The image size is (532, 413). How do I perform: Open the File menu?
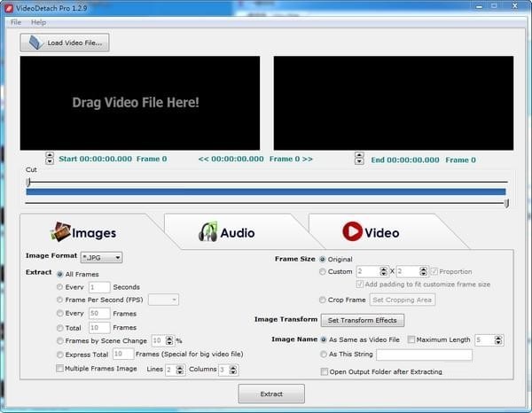pyautogui.click(x=16, y=22)
